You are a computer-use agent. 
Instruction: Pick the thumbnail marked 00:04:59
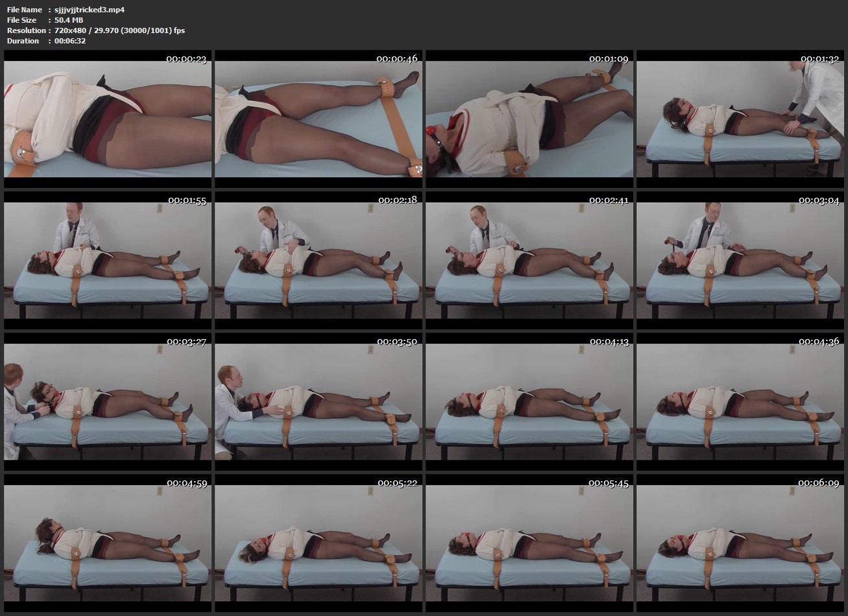[108, 543]
